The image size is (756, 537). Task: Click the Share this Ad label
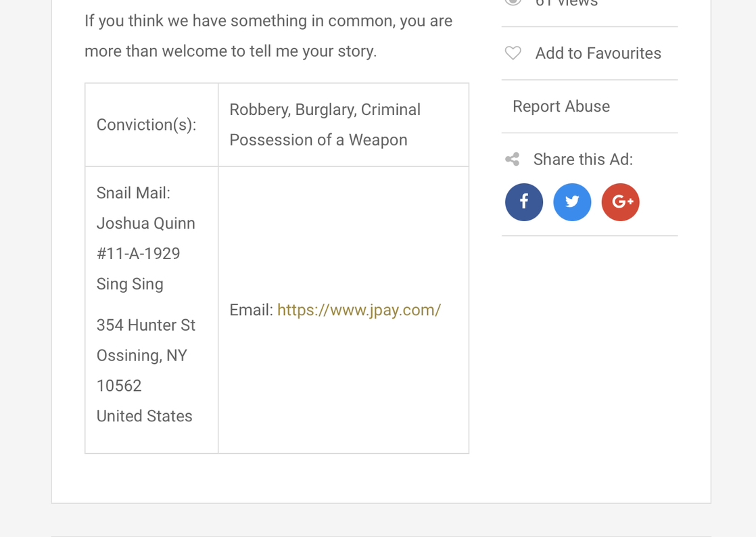(583, 160)
